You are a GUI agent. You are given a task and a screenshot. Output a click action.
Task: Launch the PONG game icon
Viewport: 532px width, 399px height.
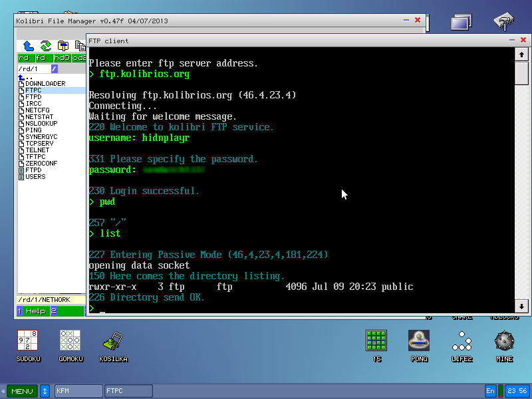[419, 346]
